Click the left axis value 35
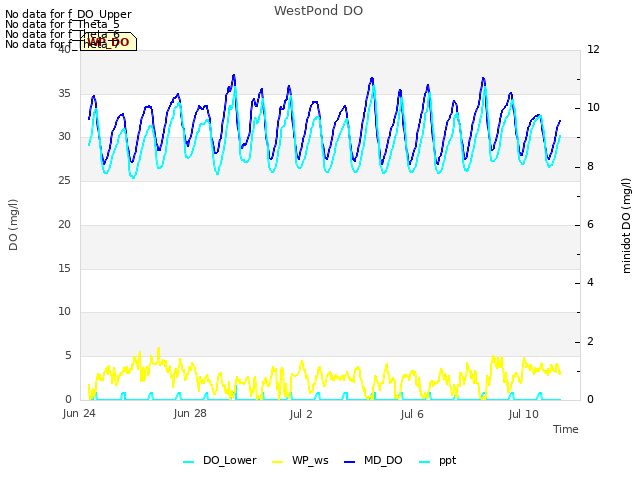The height and width of the screenshot is (480, 640). 64,93
